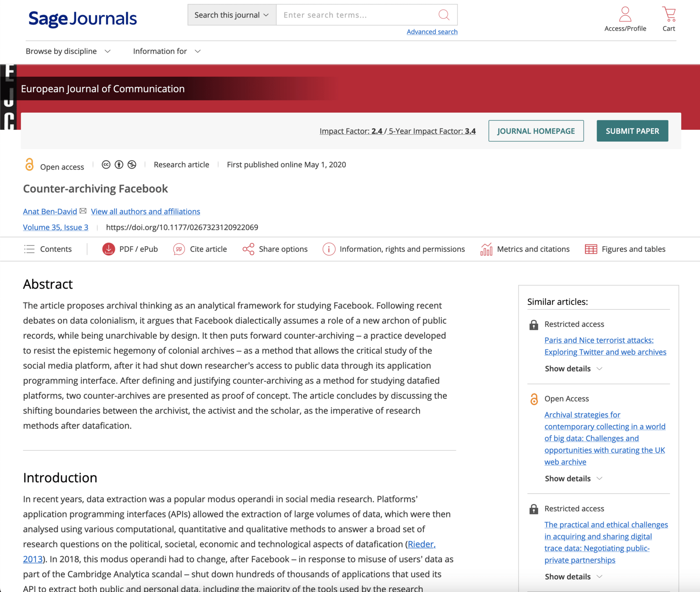Click the Sage Journals logo

82,19
